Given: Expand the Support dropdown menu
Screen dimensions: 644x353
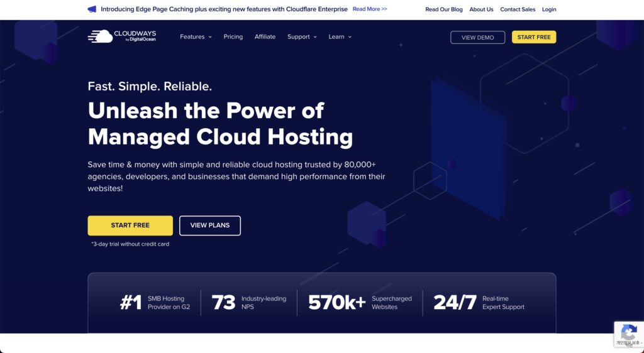Looking at the screenshot, I should 302,37.
